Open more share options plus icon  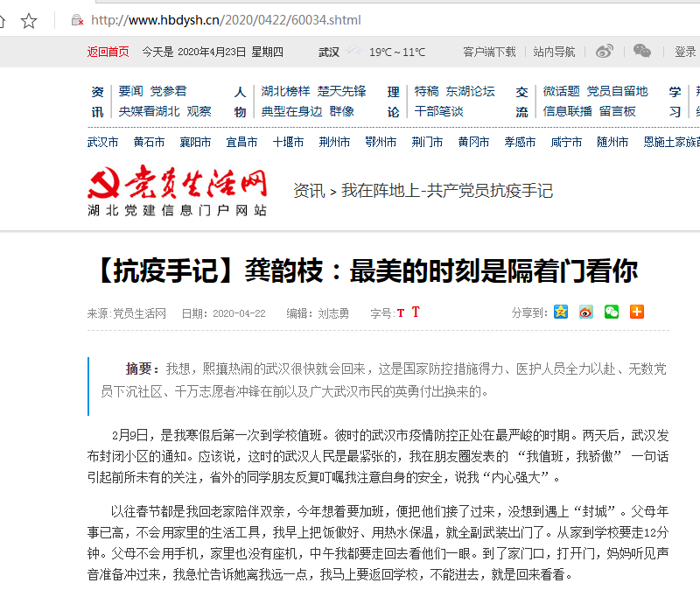pos(637,312)
